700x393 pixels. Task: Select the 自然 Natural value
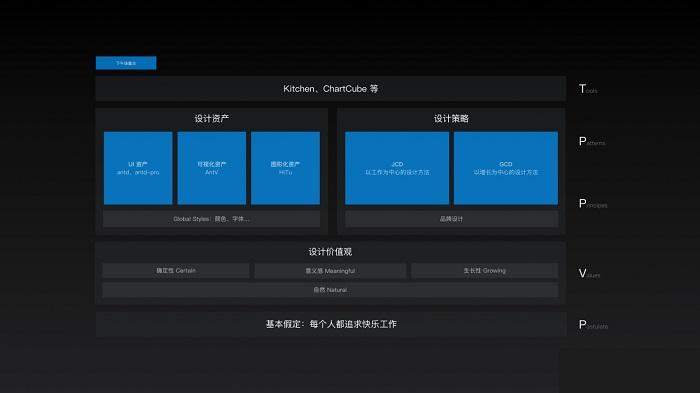click(x=330, y=290)
